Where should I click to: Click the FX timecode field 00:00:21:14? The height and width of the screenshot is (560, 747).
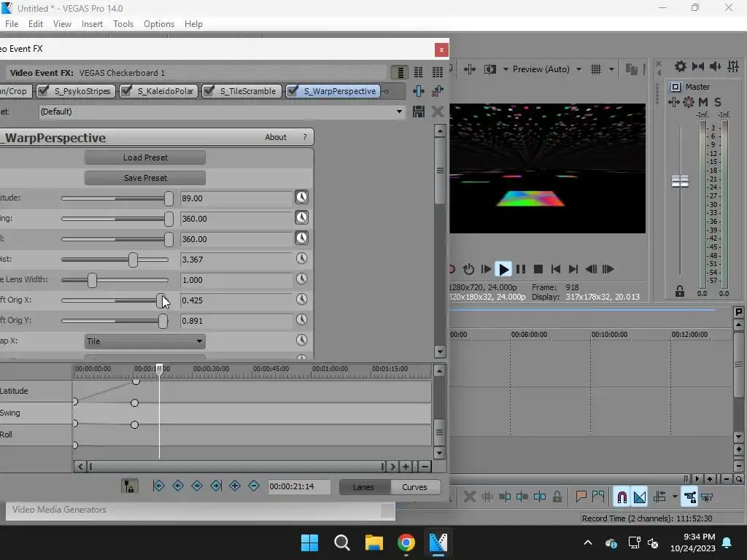[298, 486]
